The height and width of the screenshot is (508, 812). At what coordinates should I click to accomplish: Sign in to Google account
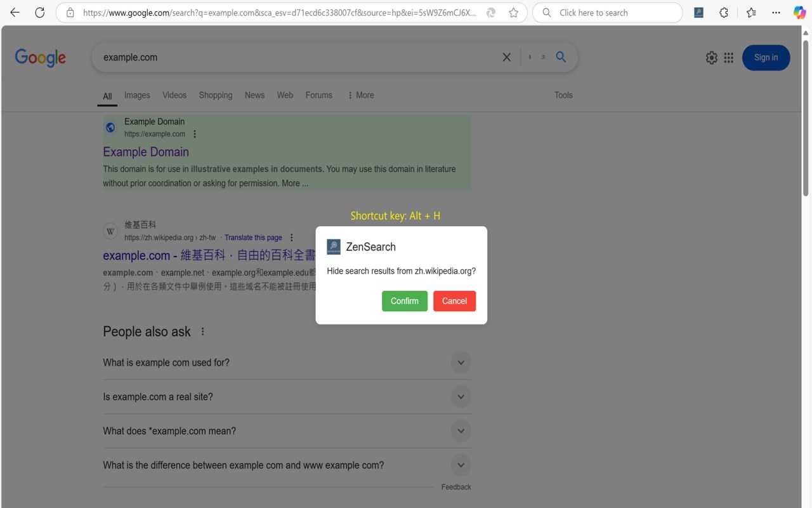coord(766,58)
